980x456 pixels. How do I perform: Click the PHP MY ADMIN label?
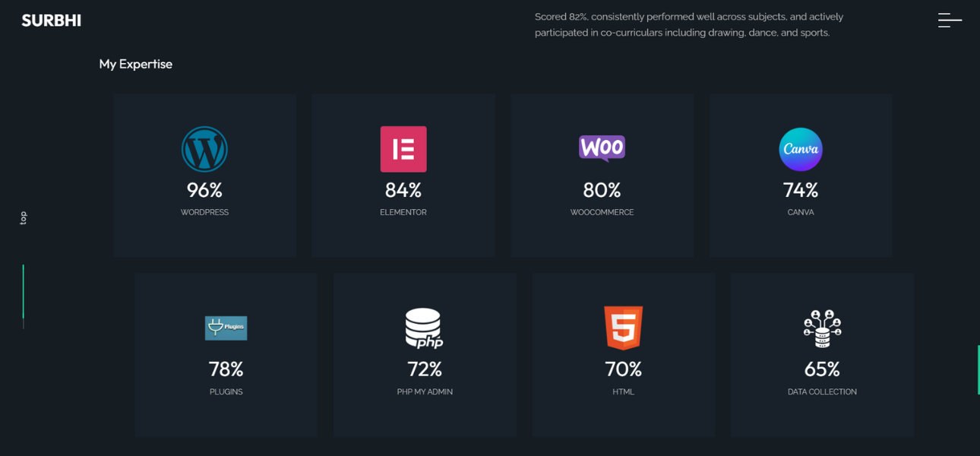pyautogui.click(x=425, y=392)
